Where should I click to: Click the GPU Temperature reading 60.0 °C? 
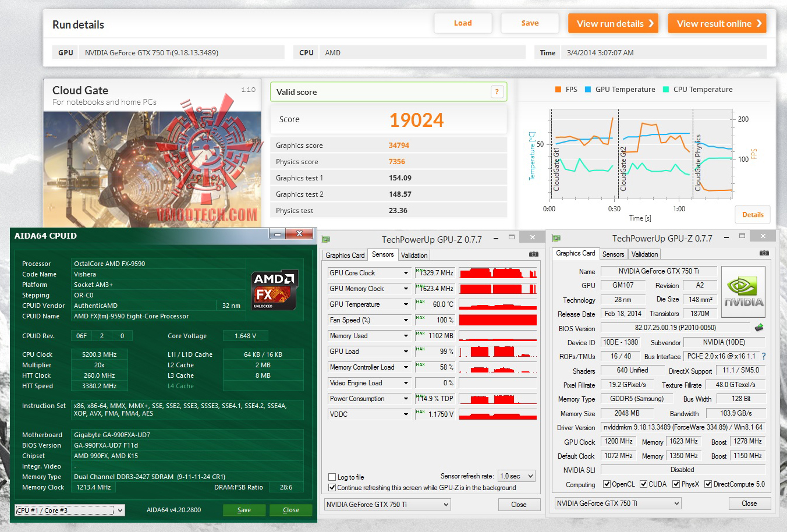[435, 304]
